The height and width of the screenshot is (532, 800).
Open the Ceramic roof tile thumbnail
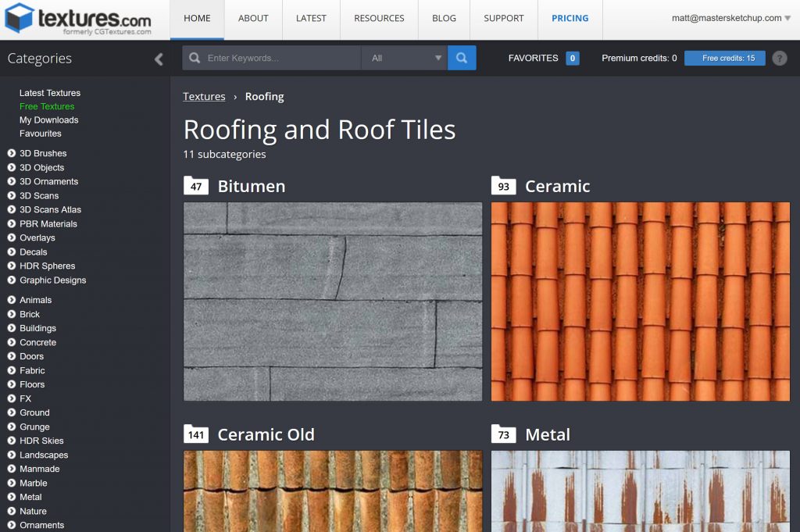[640, 302]
